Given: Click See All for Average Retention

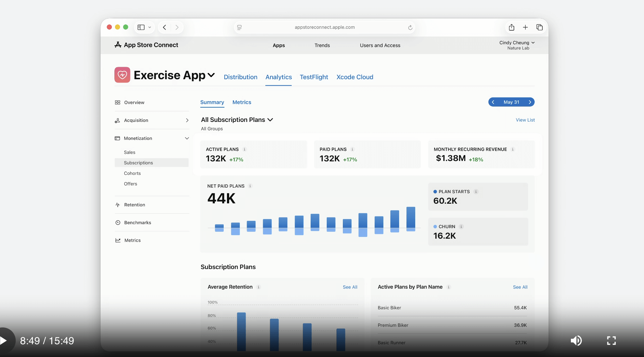Looking at the screenshot, I should tap(350, 287).
